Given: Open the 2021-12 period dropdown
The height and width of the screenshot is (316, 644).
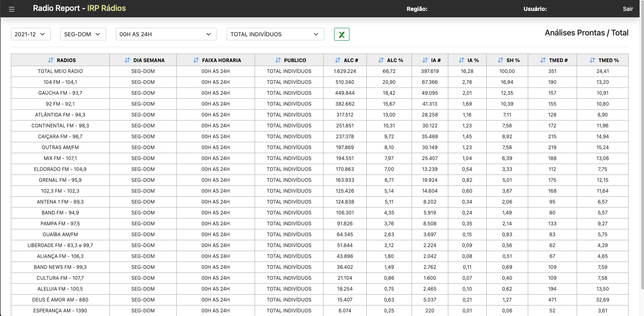Looking at the screenshot, I should (x=31, y=34).
